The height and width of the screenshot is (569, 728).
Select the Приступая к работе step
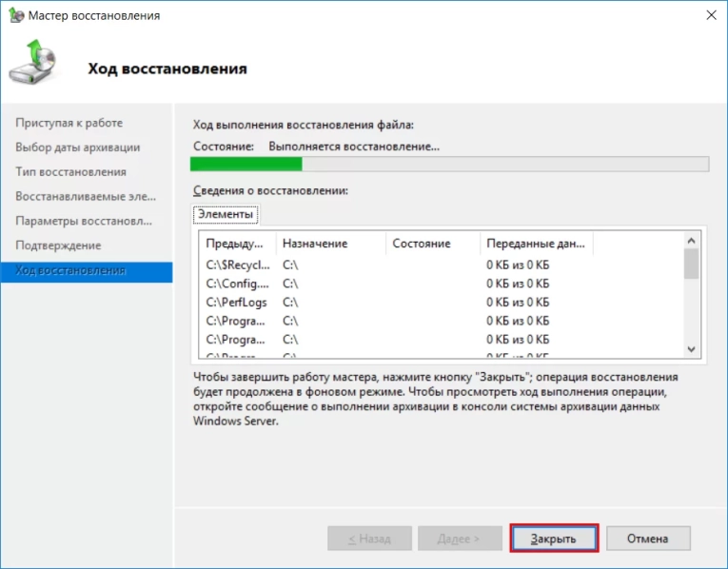click(69, 123)
